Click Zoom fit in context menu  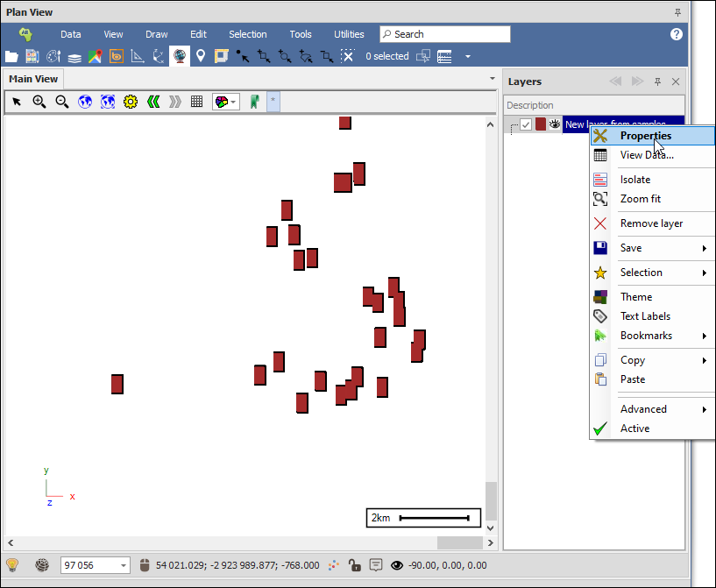tap(640, 199)
